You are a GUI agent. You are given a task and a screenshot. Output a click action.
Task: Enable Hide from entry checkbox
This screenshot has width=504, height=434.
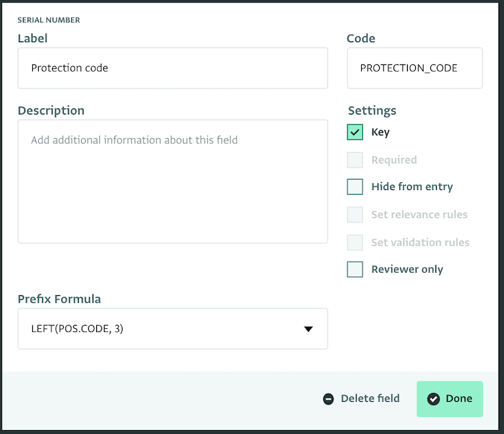[x=355, y=187]
